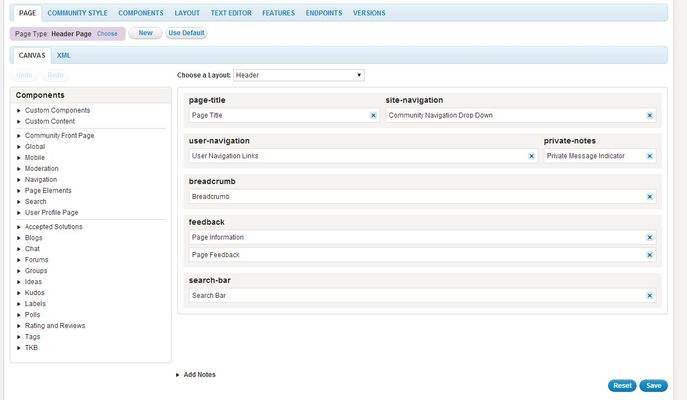Click the Choose page type link
The image size is (687, 400).
coord(107,34)
